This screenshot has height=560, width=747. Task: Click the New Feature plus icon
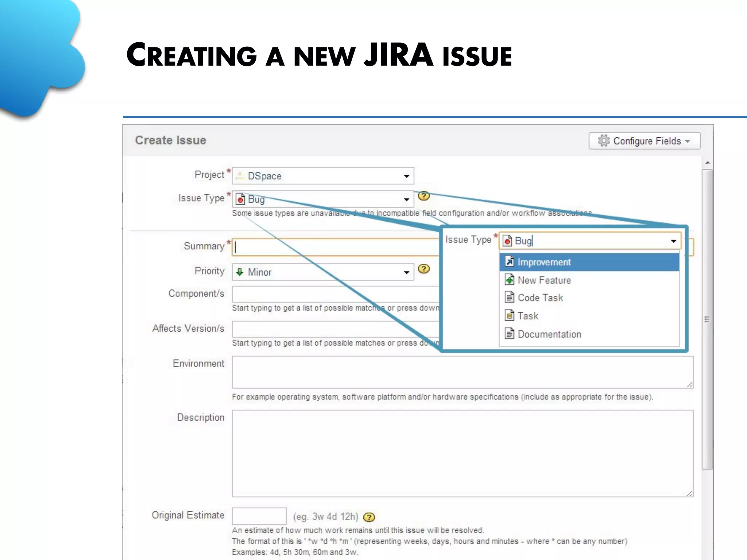pyautogui.click(x=510, y=280)
